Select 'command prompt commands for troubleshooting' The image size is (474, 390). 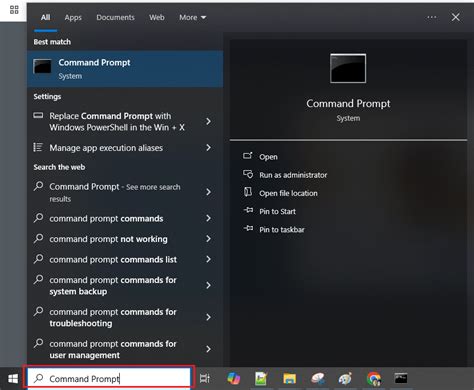coord(125,317)
